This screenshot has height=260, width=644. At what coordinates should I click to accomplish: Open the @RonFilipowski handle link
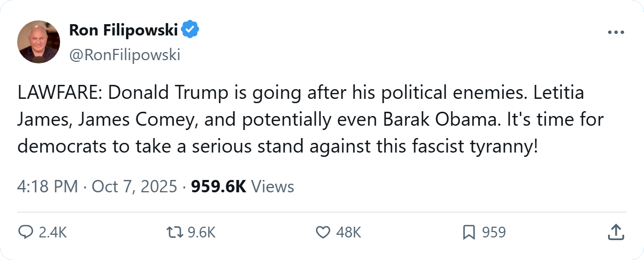point(125,55)
